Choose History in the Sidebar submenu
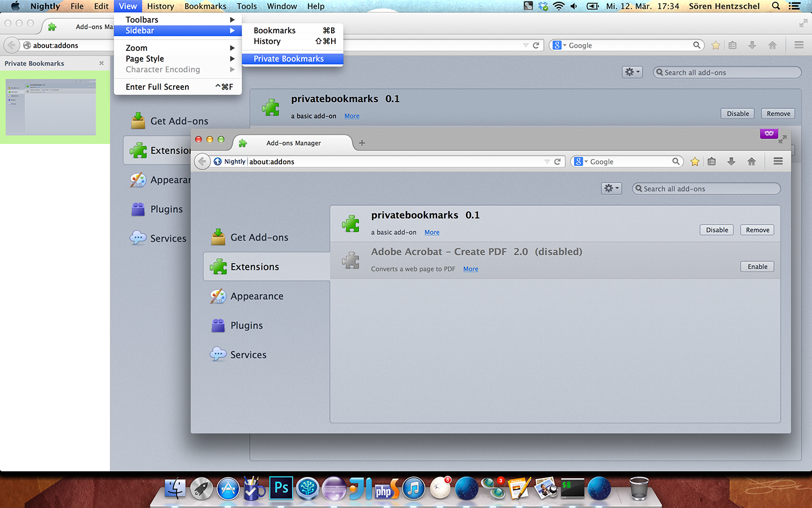 [x=293, y=41]
